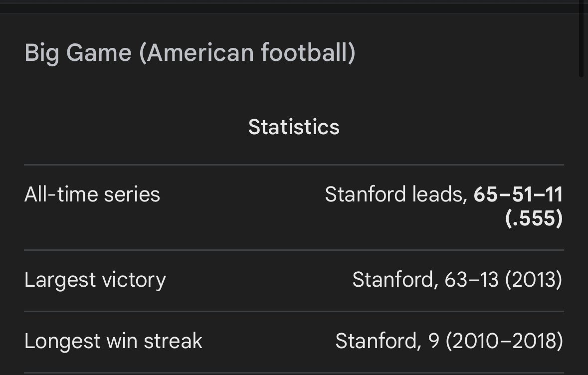Select the Largest victory row label
This screenshot has height=375, width=588.
click(95, 280)
